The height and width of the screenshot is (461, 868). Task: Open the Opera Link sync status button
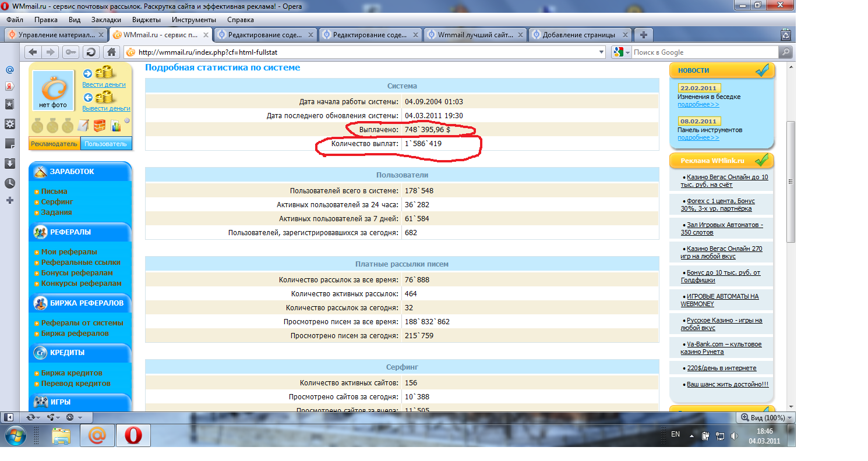point(33,417)
